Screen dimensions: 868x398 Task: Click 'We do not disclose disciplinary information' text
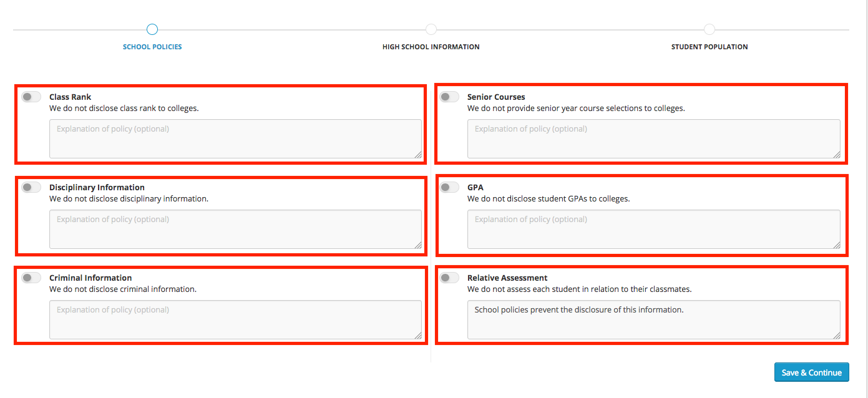[x=129, y=198]
